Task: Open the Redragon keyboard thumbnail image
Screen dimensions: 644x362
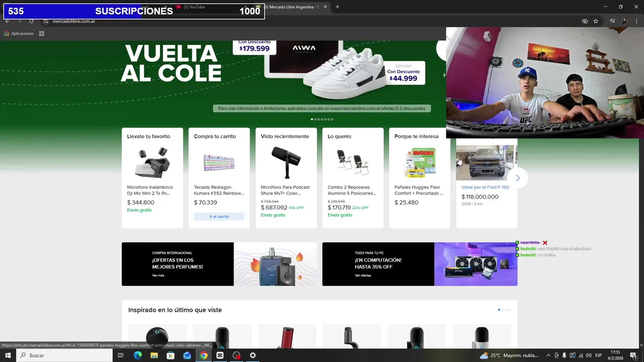Action: coord(219,162)
